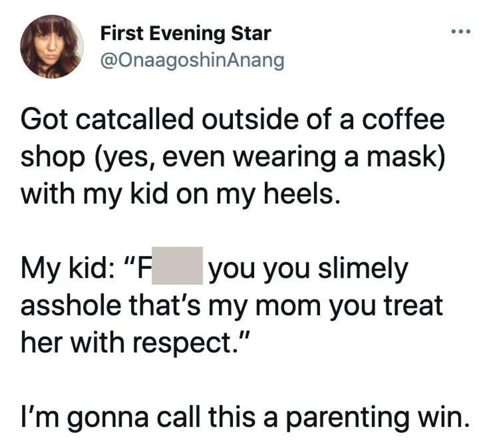Screen dimensions: 492x448
Task: Click the round profile avatar photo
Action: (x=52, y=47)
